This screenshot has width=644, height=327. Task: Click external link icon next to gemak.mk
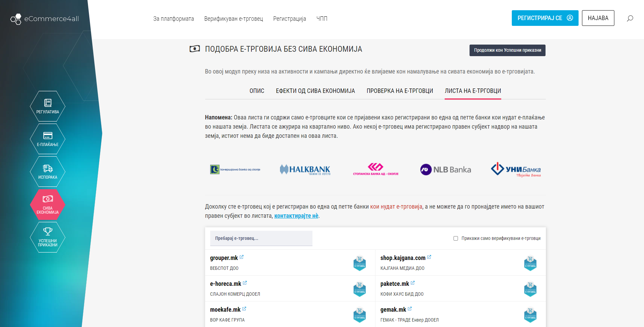(x=410, y=309)
